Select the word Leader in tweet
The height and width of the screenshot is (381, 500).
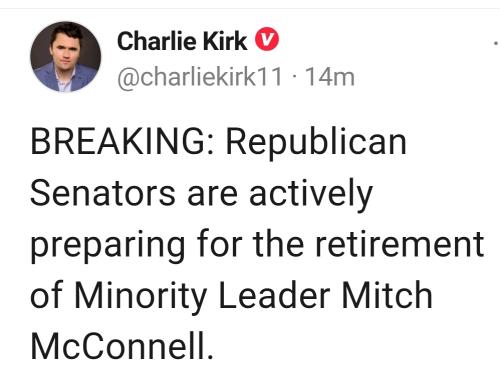274,295
